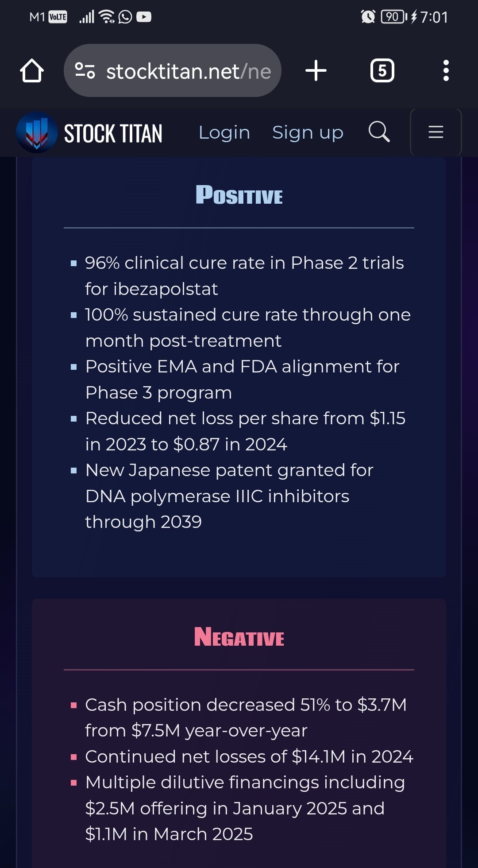Tap the Negative section heading
The image size is (478, 868).
[x=239, y=637]
